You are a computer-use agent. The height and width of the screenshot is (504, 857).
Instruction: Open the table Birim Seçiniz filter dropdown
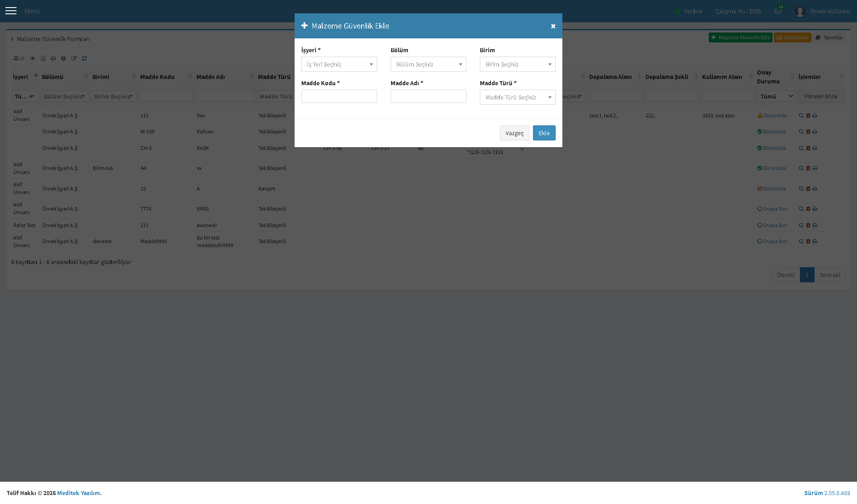pos(114,96)
